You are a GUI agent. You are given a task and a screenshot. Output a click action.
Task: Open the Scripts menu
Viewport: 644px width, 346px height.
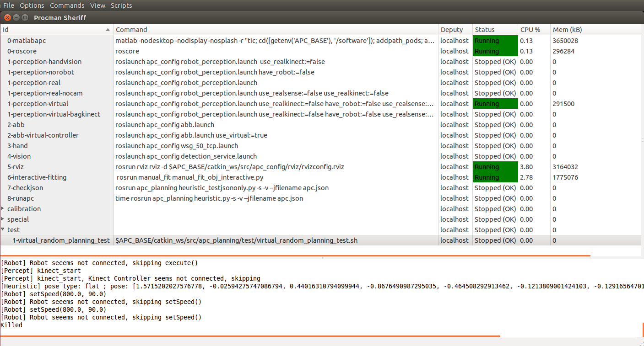coord(121,5)
